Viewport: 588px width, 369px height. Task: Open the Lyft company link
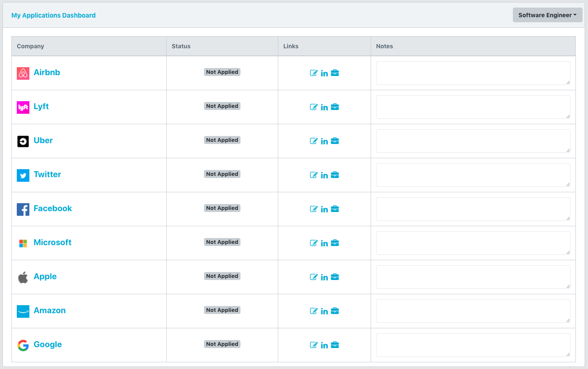click(41, 107)
